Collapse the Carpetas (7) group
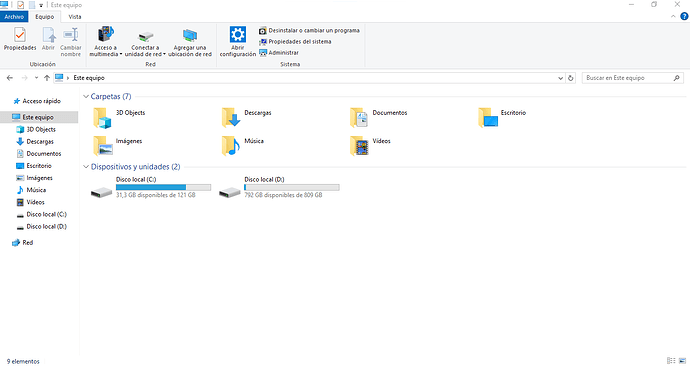Screen dimensions: 690x367 coord(86,96)
